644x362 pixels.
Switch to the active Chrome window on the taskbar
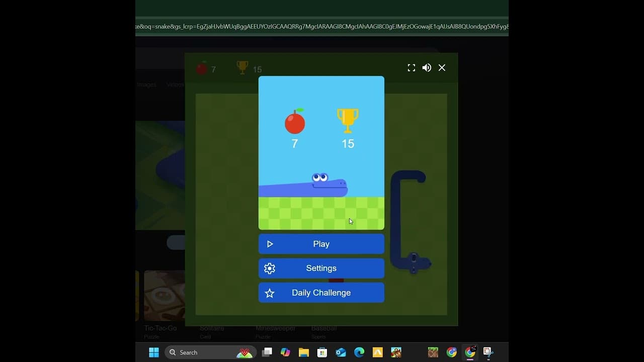(x=470, y=352)
